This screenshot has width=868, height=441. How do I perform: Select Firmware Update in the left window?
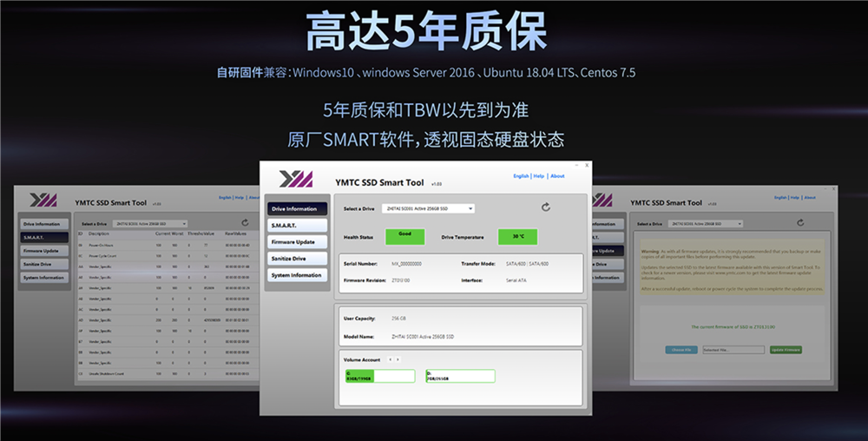click(x=45, y=251)
